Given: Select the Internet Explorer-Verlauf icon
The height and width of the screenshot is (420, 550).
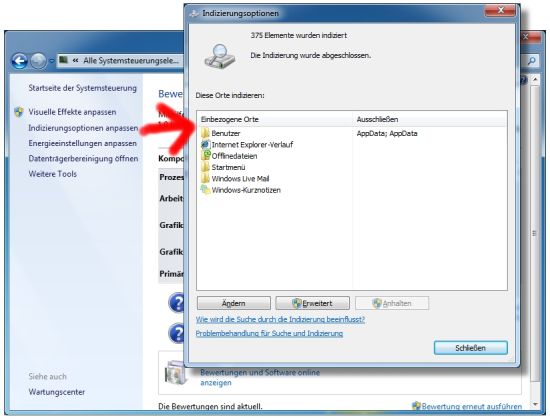Looking at the screenshot, I should (205, 144).
